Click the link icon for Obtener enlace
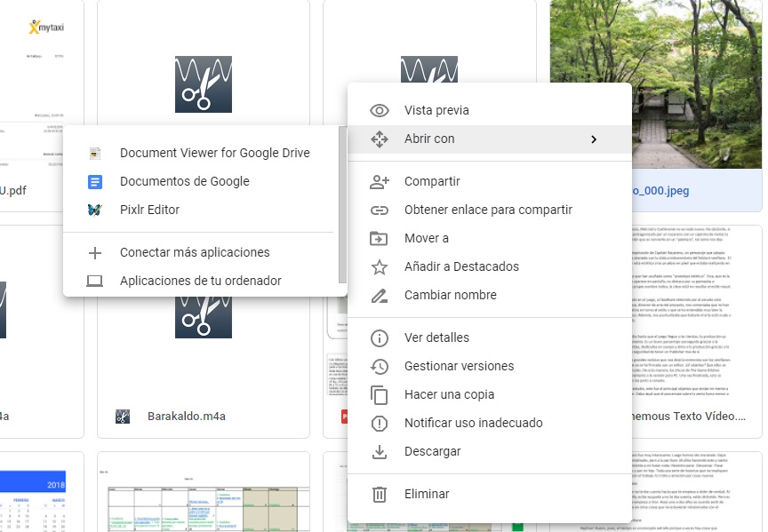 (380, 210)
